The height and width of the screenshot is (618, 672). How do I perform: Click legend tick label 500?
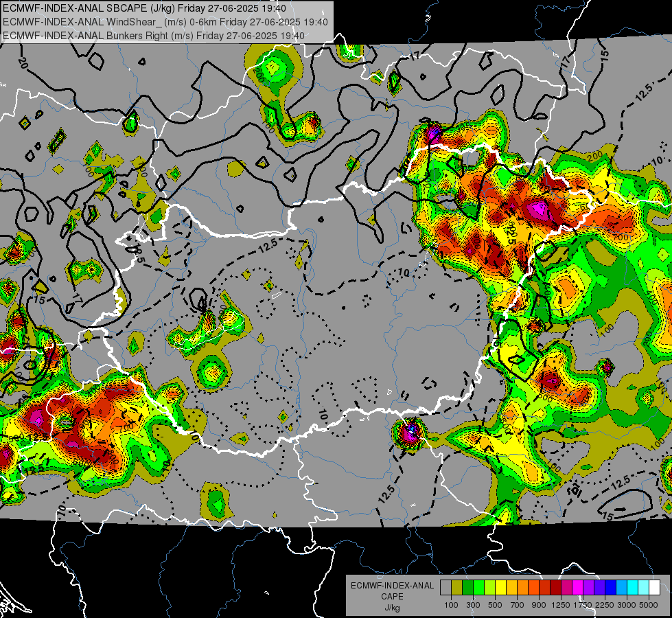click(x=495, y=605)
